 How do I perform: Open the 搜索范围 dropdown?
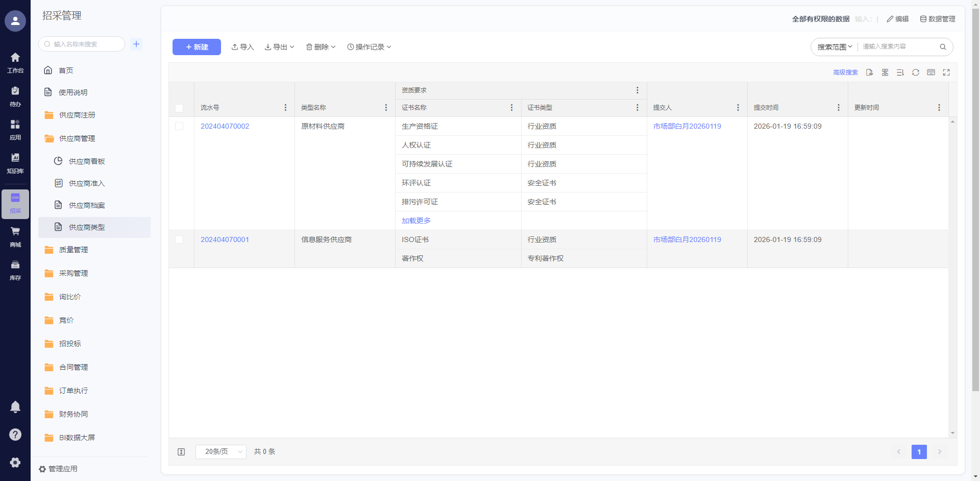(835, 47)
